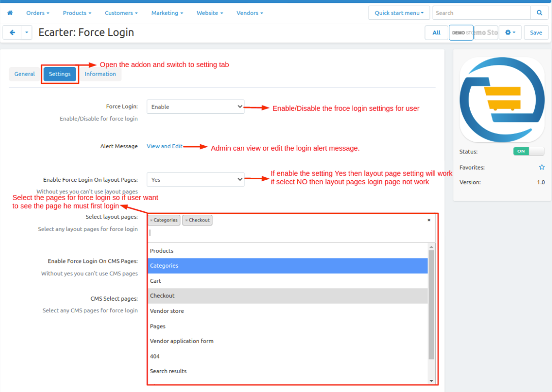Screen dimensions: 552x392
Task: Select Vendor store in the list
Action: pyautogui.click(x=288, y=311)
